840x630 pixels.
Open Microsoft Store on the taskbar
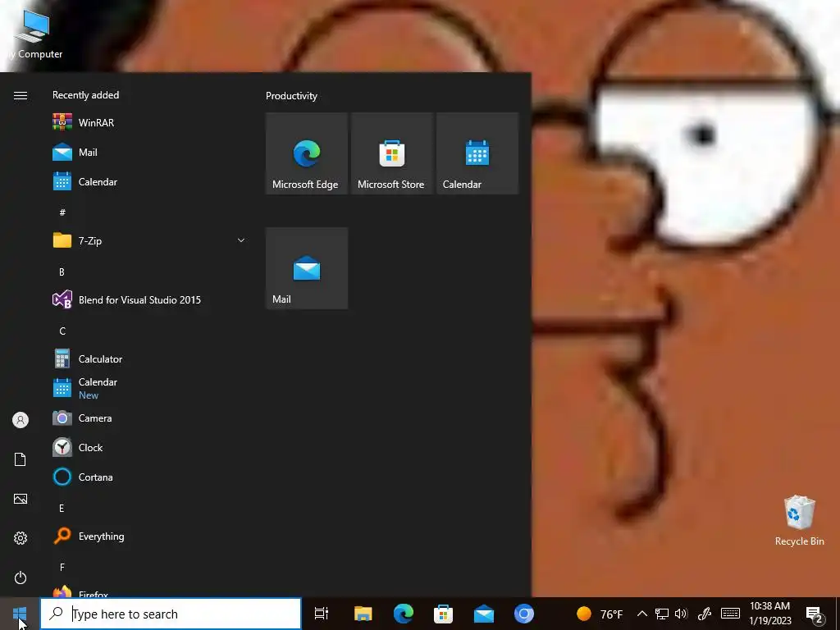point(444,614)
